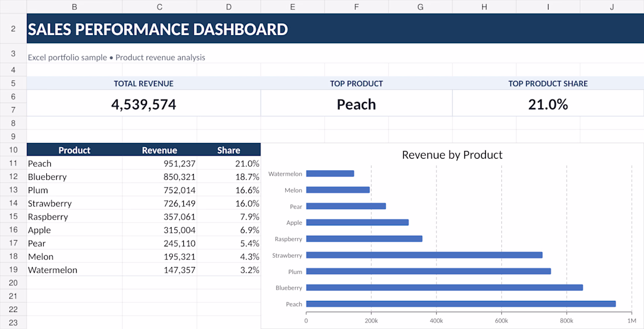Click the TOP PRODUCT label
Image resolution: width=644 pixels, height=329 pixels.
(x=357, y=83)
